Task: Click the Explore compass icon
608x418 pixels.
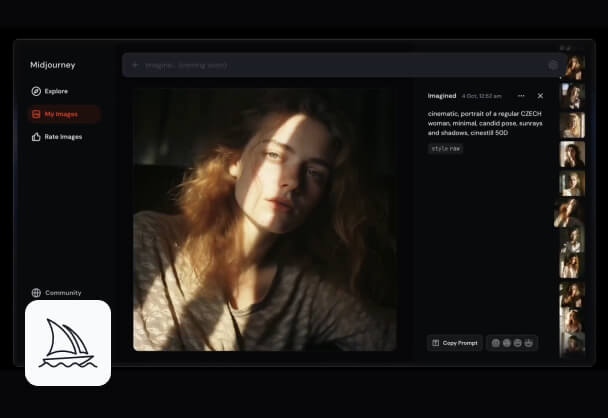Action: pyautogui.click(x=36, y=91)
